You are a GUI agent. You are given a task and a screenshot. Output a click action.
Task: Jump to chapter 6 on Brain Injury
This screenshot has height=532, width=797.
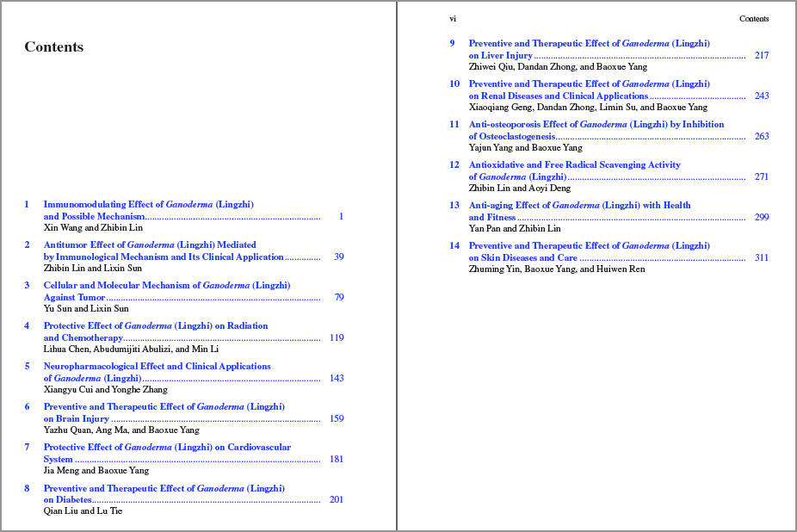coord(164,407)
